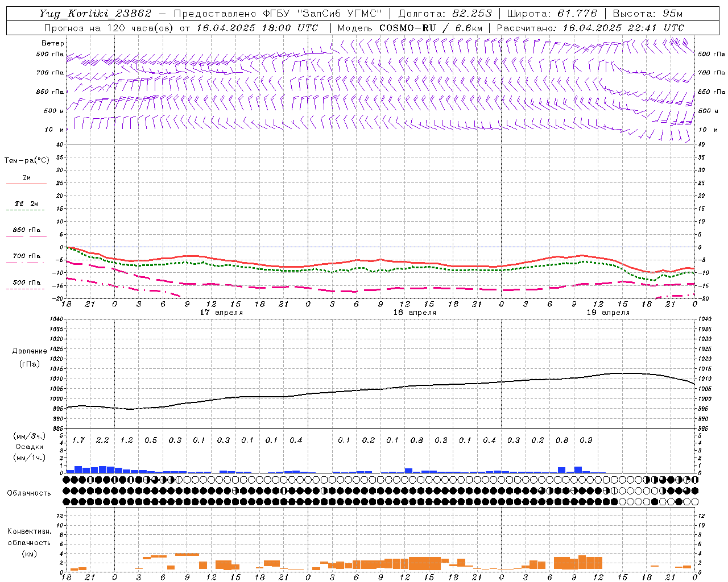Click the Td 2м dew point legend entry
Image resolution: width=728 pixels, height=582 pixels.
(26, 203)
